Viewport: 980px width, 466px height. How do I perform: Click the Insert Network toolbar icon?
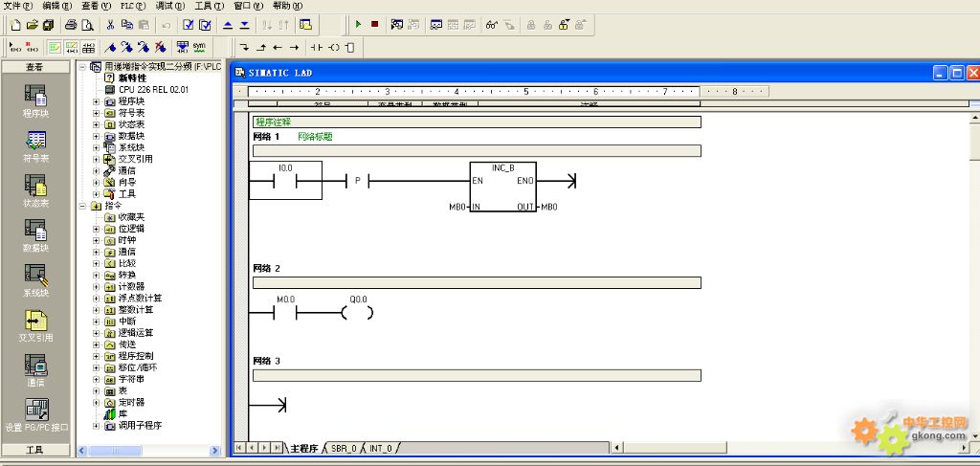pyautogui.click(x=15, y=48)
